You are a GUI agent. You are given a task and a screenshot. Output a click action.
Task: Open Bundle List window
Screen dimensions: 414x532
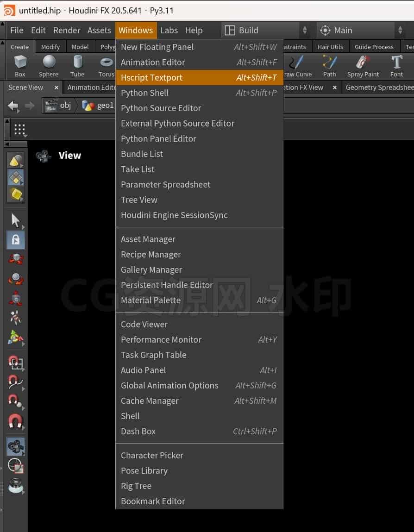coord(200,154)
